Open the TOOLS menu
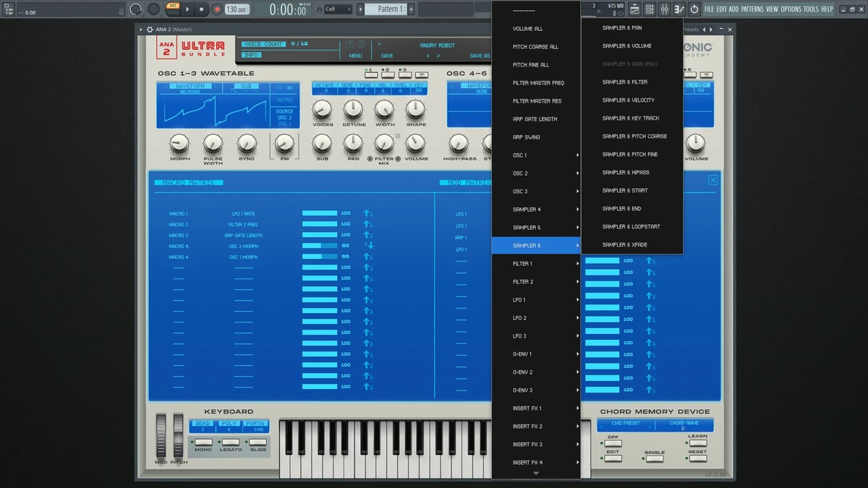 coord(811,9)
